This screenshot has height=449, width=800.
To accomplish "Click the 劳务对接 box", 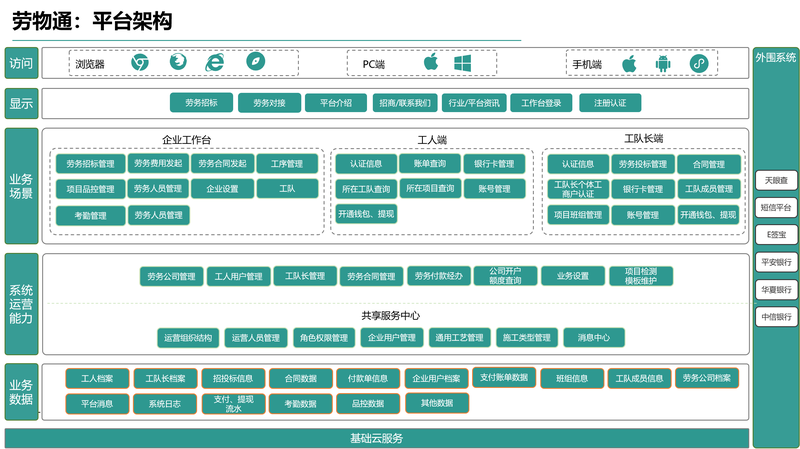I will 269,103.
